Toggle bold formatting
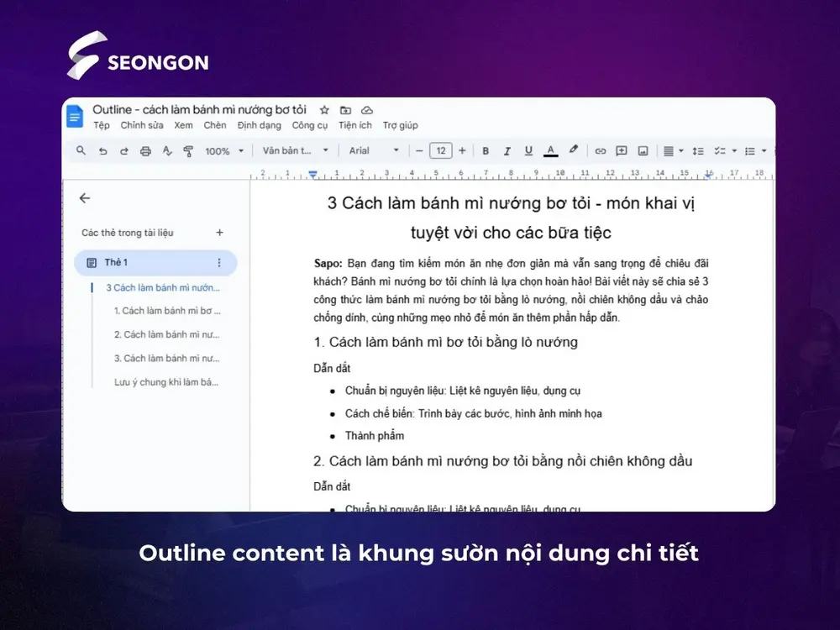This screenshot has height=630, width=840. pyautogui.click(x=486, y=151)
